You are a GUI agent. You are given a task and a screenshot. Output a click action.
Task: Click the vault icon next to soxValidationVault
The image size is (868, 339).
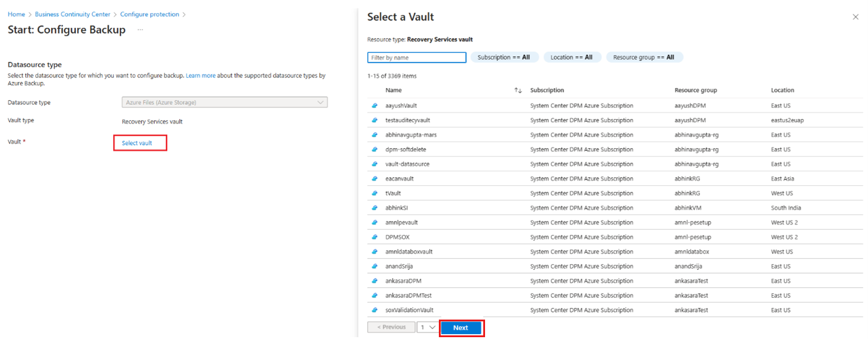coord(374,310)
